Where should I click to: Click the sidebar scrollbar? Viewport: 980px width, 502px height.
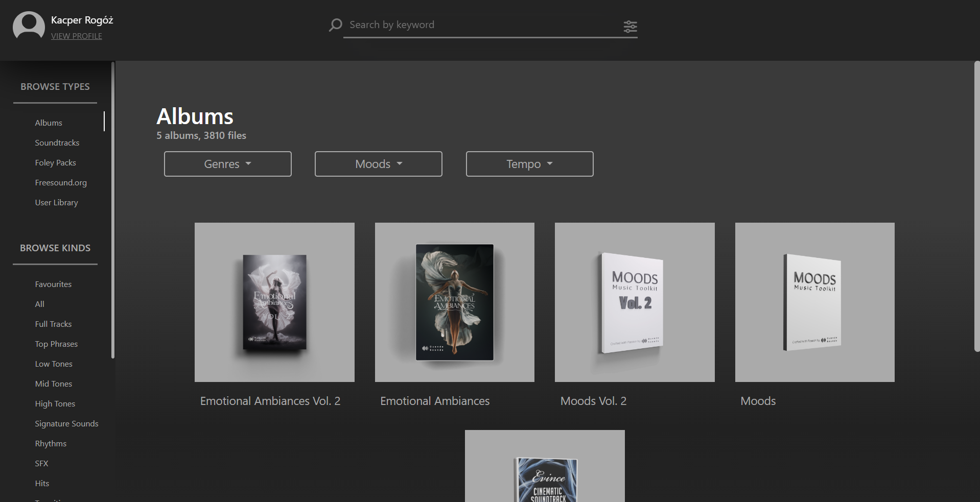[x=113, y=210]
